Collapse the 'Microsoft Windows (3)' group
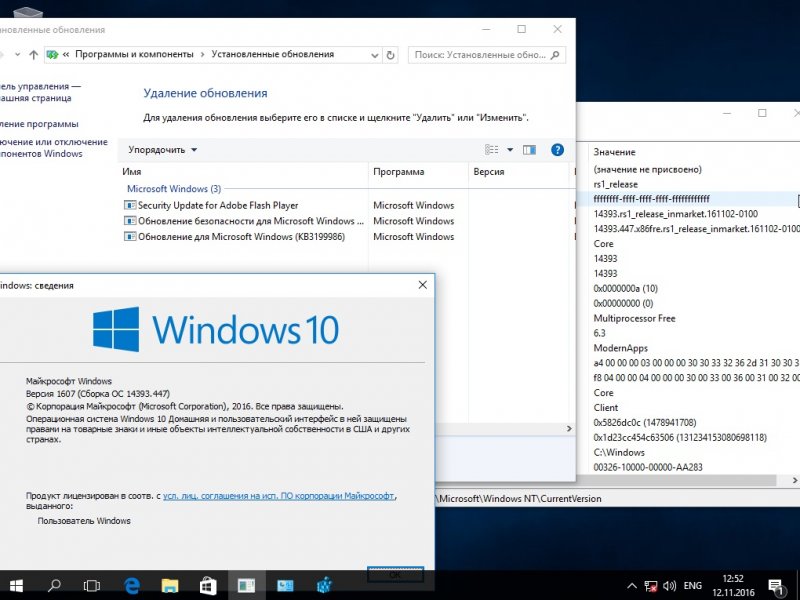This screenshot has height=600, width=800. pos(173,189)
